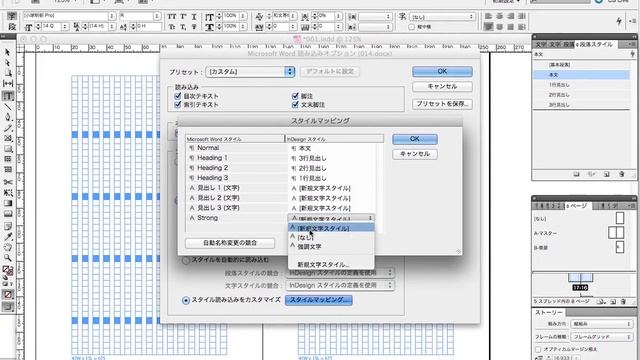Select the Zoom magnifier tool
Image resolution: width=640 pixels, height=360 pixels.
[7, 258]
